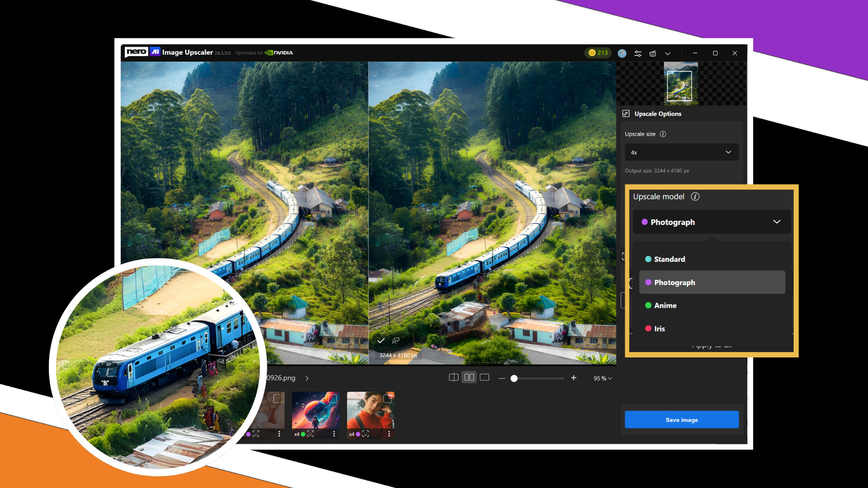Select the single-image view icon
Image resolution: width=868 pixels, height=488 pixels.
[x=484, y=377]
